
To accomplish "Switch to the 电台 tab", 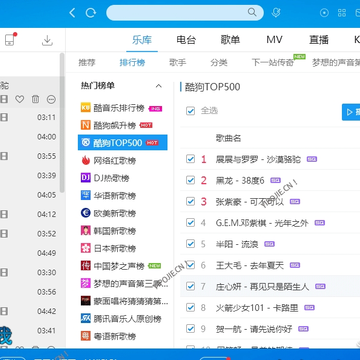I will (186, 40).
